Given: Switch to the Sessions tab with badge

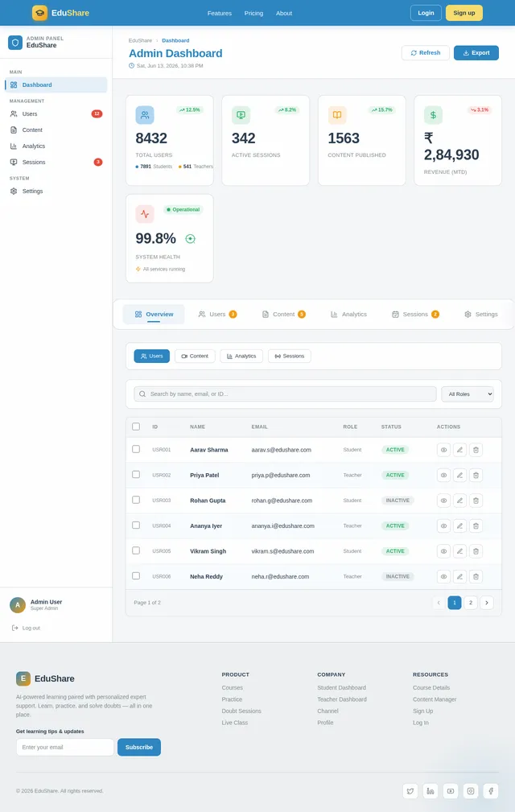Looking at the screenshot, I should pos(416,315).
